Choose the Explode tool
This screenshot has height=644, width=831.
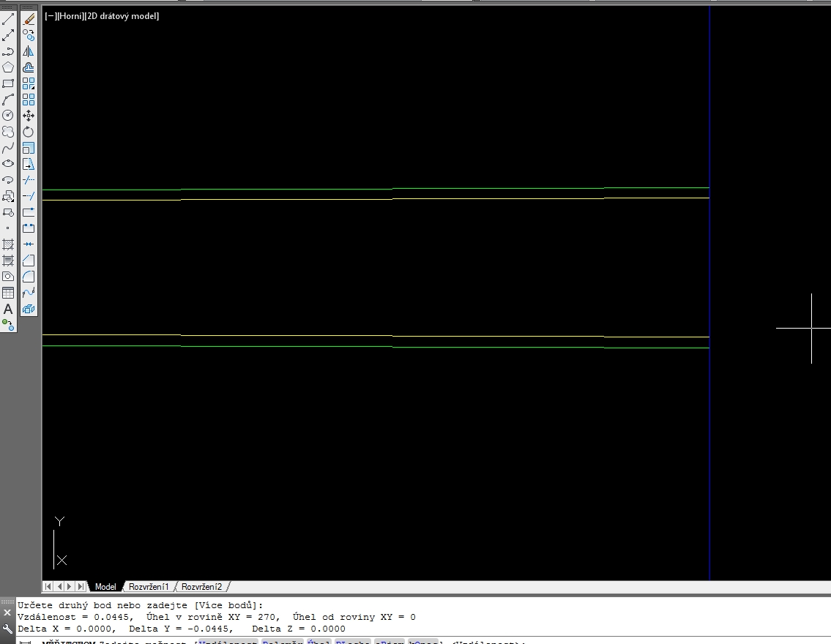click(x=29, y=309)
